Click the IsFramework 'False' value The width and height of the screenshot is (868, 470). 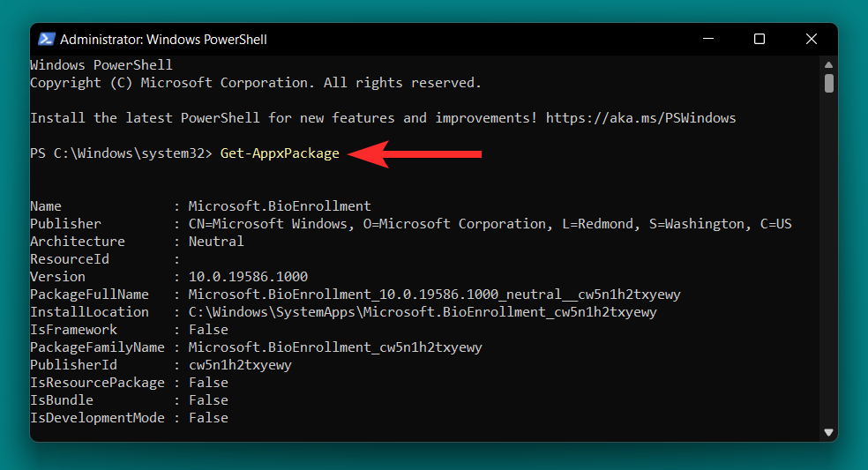click(x=208, y=330)
